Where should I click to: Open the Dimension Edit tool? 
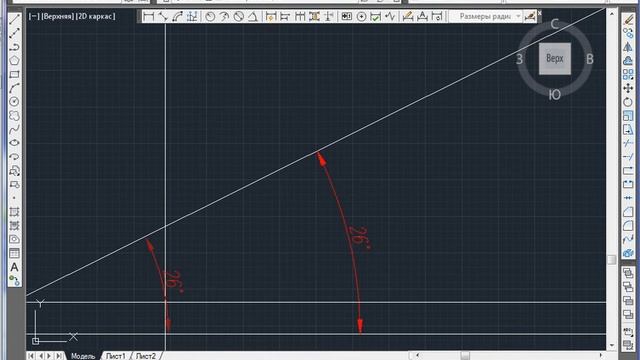pyautogui.click(x=408, y=16)
